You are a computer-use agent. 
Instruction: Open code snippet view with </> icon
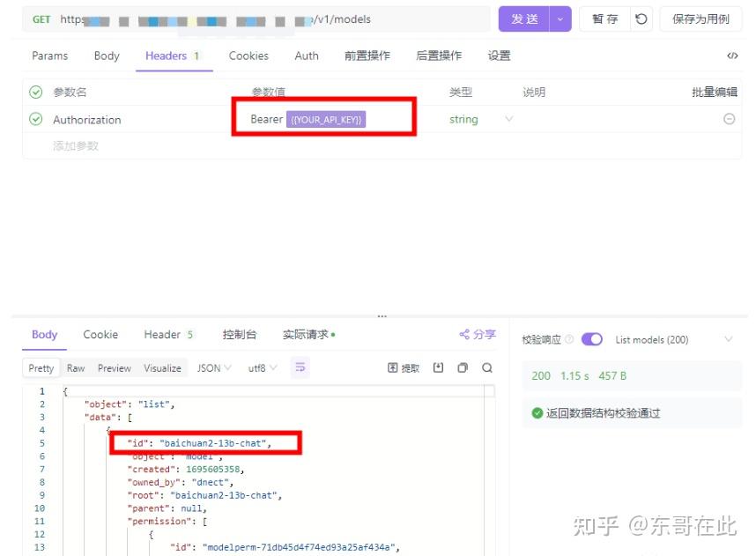[732, 55]
